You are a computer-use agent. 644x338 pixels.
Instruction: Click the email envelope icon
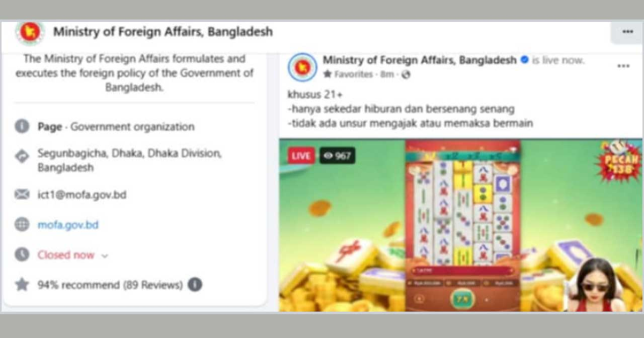point(22,195)
